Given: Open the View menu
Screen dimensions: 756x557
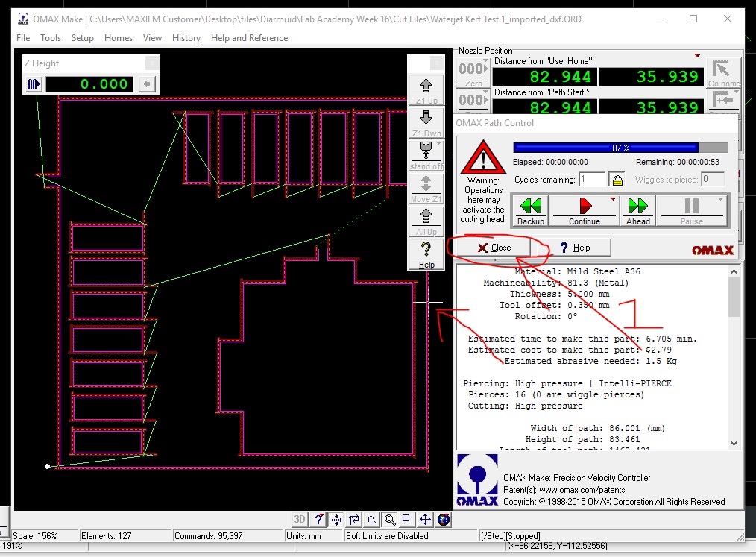Looking at the screenshot, I should pyautogui.click(x=152, y=38).
